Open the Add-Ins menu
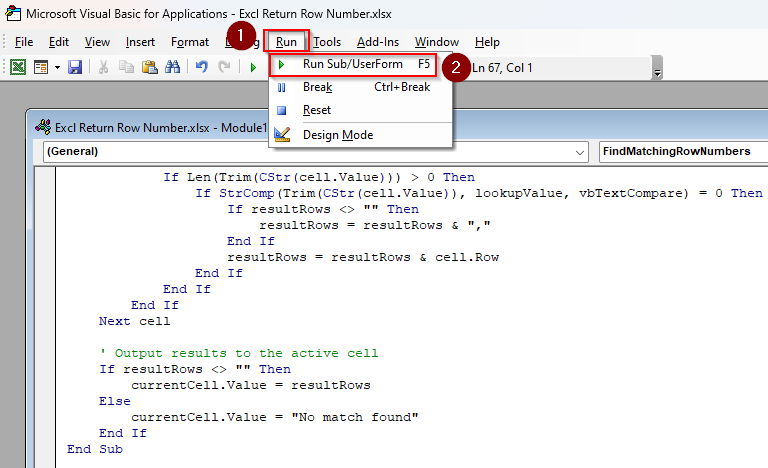Screen dimensions: 768x468 378,42
